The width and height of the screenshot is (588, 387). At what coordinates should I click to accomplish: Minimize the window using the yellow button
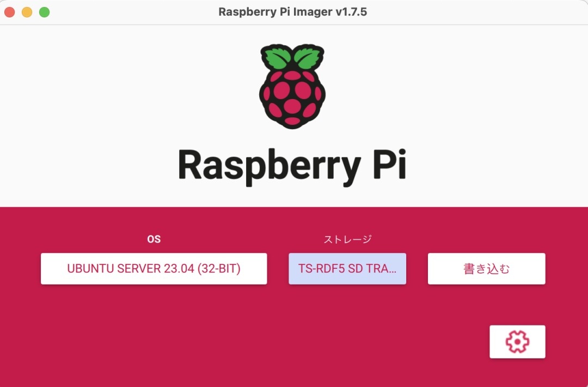point(27,12)
